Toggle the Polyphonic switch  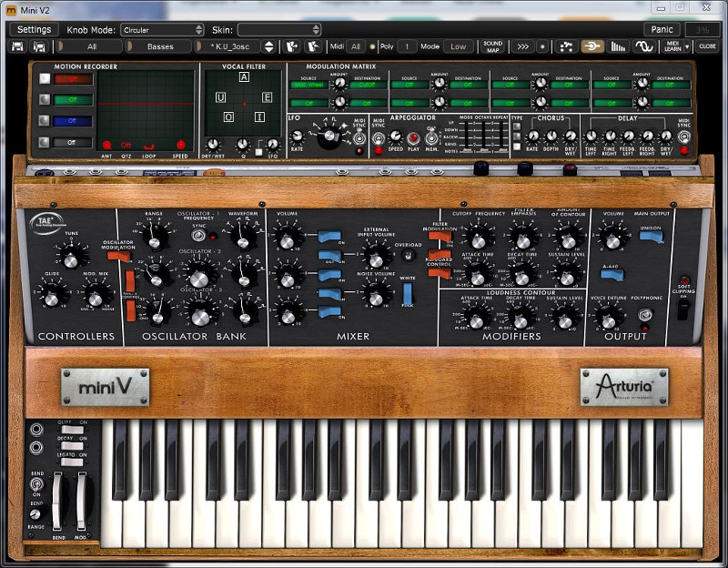[x=645, y=314]
